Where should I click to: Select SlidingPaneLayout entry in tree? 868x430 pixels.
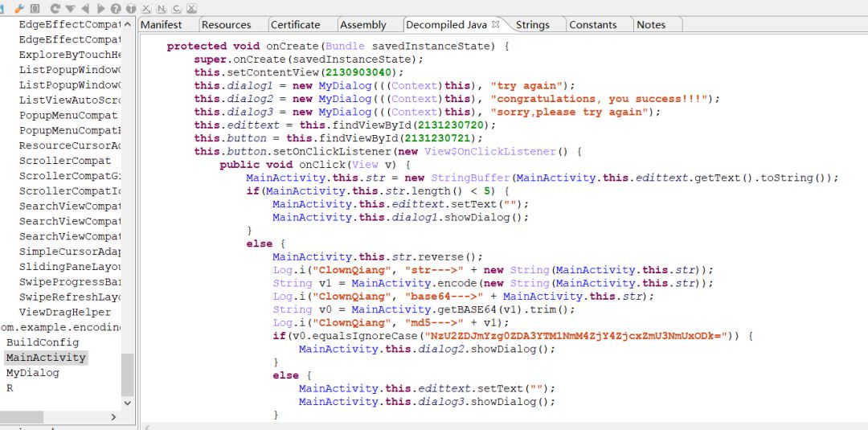(70, 267)
